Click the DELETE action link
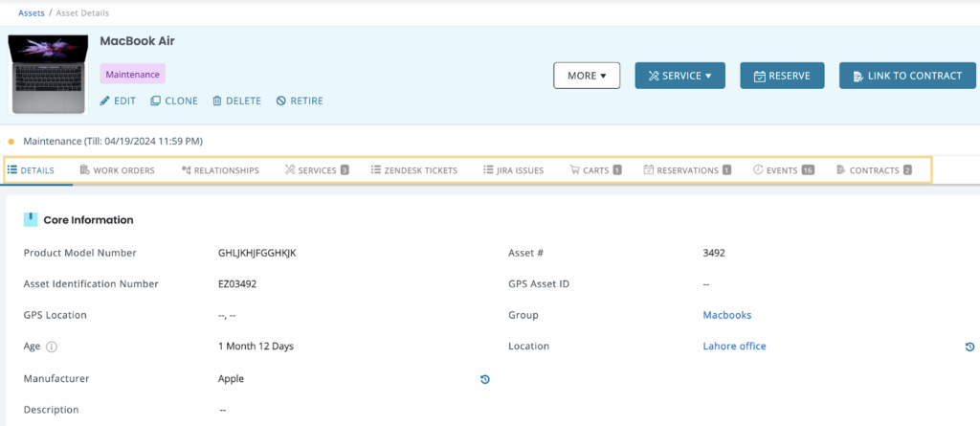 pos(237,101)
